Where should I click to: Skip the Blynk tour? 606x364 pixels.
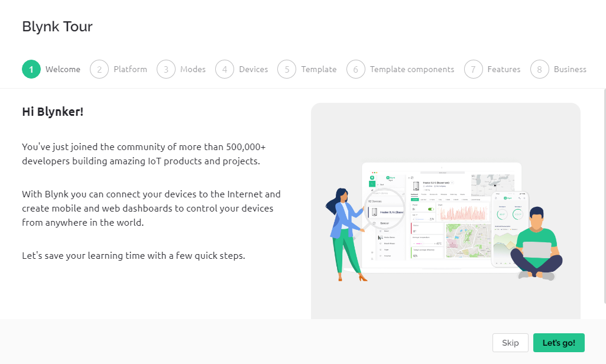click(510, 343)
